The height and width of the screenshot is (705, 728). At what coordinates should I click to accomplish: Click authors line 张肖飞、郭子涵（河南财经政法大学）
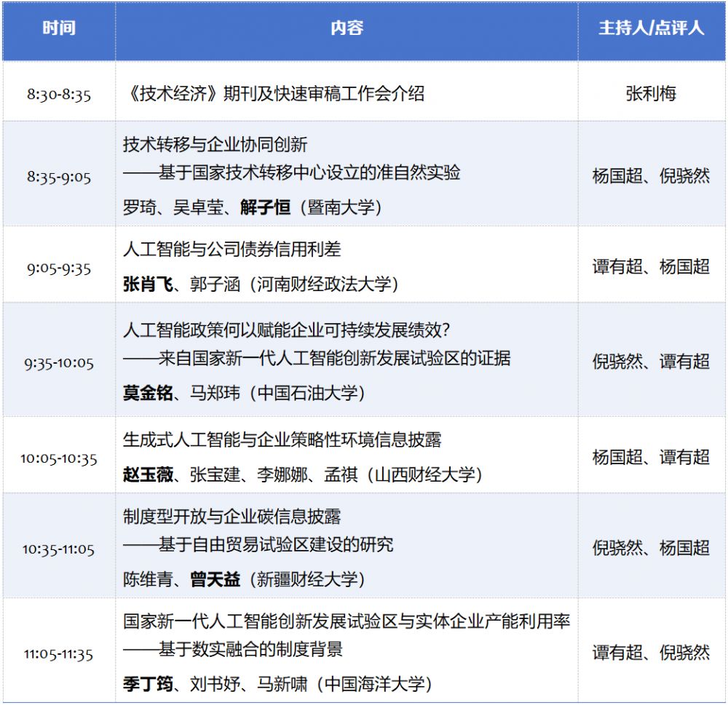click(261, 284)
